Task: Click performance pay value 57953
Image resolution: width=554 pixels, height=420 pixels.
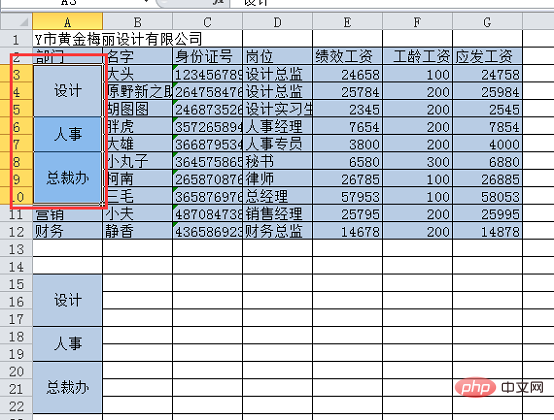Action: click(x=347, y=196)
